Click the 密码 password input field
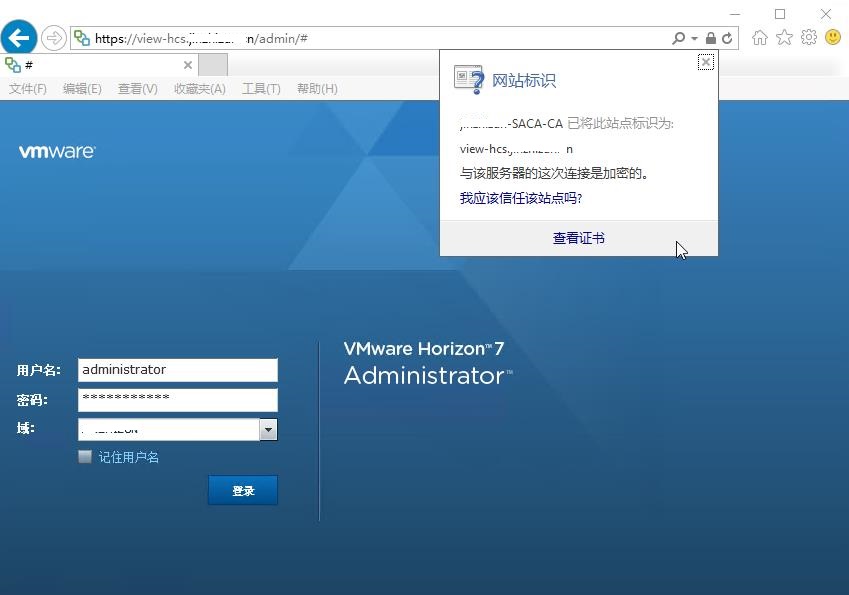 177,399
